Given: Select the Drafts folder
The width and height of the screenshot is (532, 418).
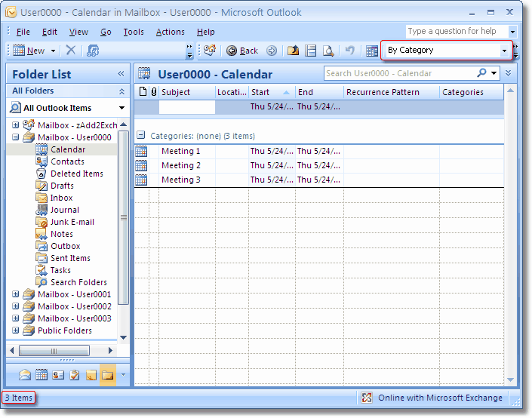Looking at the screenshot, I should coord(62,186).
